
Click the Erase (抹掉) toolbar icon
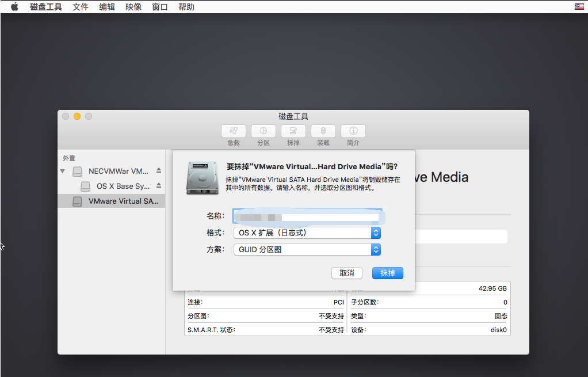tap(293, 131)
